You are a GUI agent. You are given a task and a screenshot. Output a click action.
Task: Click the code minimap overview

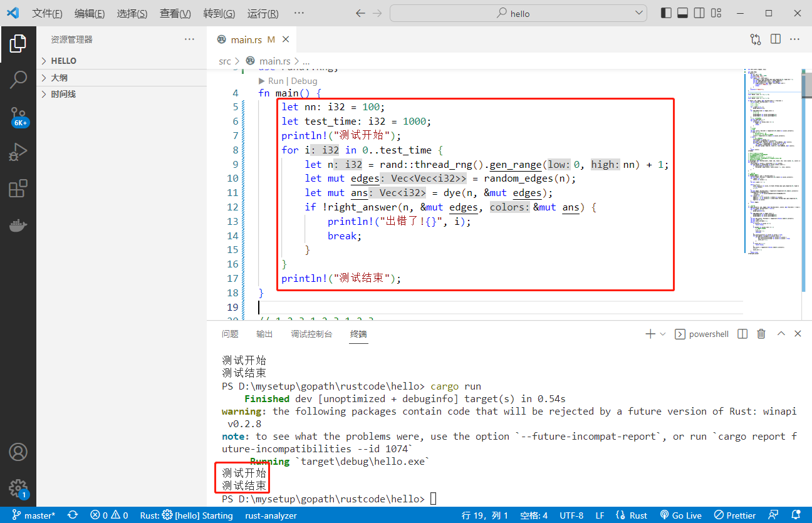click(x=773, y=162)
